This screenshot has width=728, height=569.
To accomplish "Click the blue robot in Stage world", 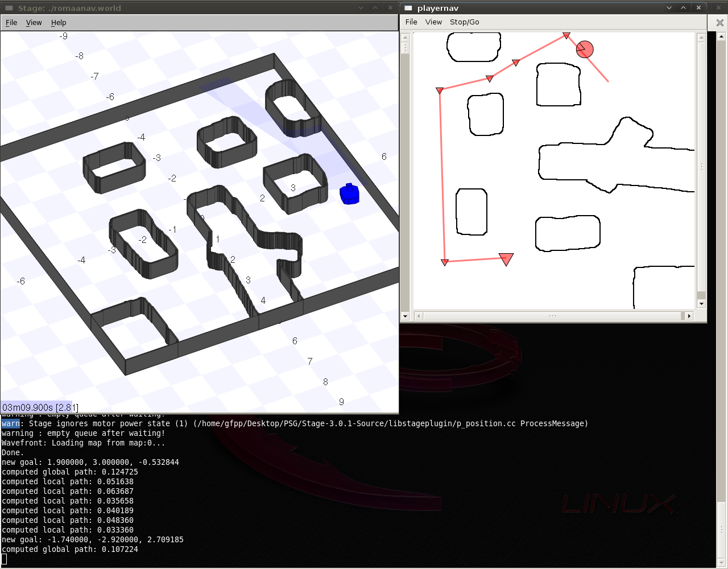I will point(349,193).
